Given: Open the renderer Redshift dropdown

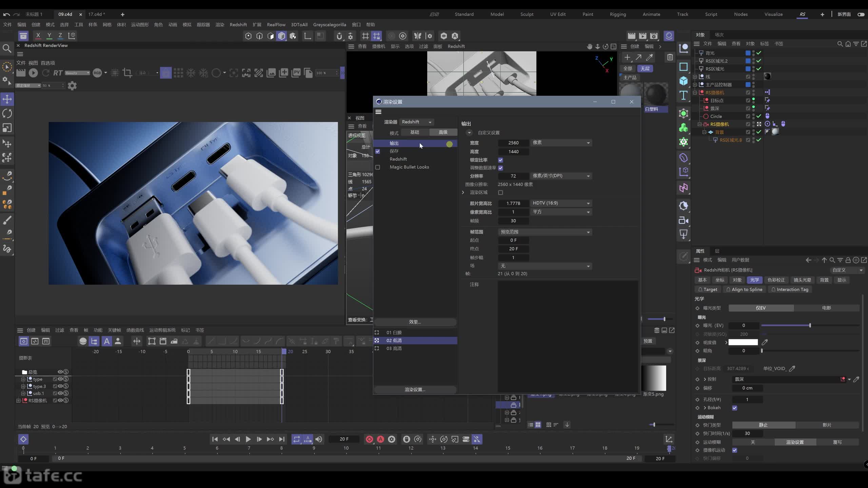Looking at the screenshot, I should (x=417, y=122).
